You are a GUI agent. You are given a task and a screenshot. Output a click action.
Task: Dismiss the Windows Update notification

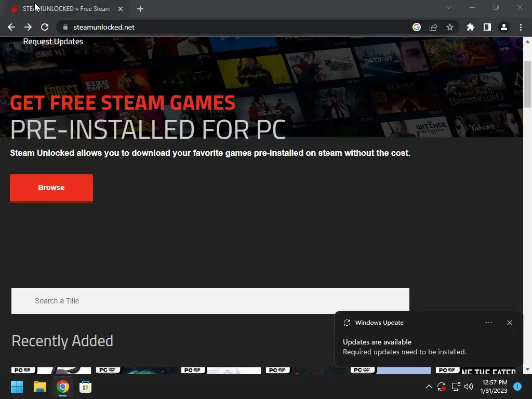tap(510, 323)
